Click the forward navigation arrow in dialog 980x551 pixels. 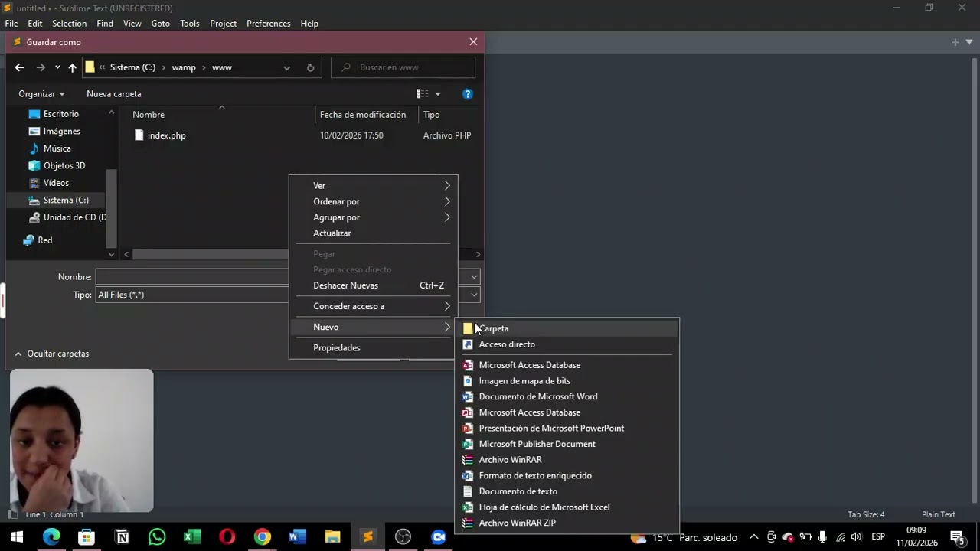[x=41, y=67]
